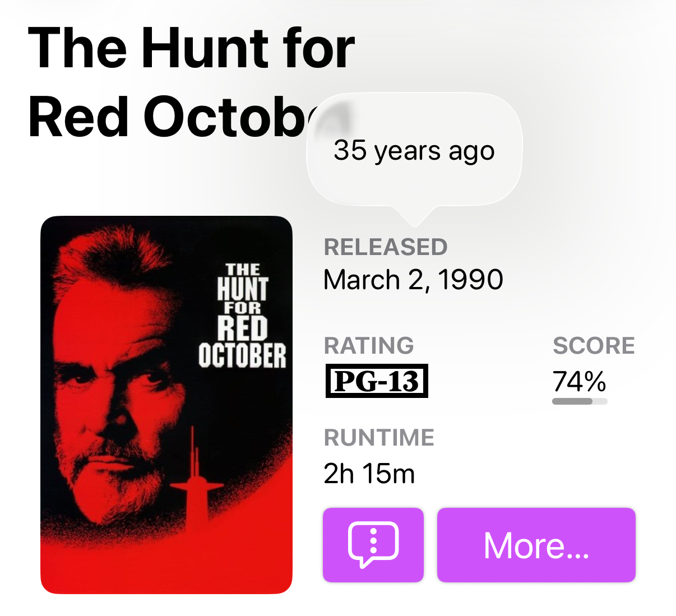The width and height of the screenshot is (676, 616).
Task: Click the RATING section heading
Action: coord(368,346)
